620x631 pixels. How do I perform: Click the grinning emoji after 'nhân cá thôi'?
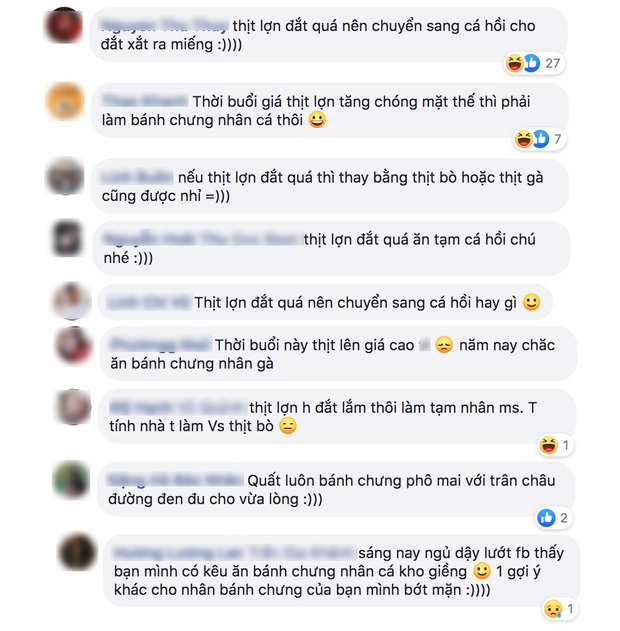(317, 120)
